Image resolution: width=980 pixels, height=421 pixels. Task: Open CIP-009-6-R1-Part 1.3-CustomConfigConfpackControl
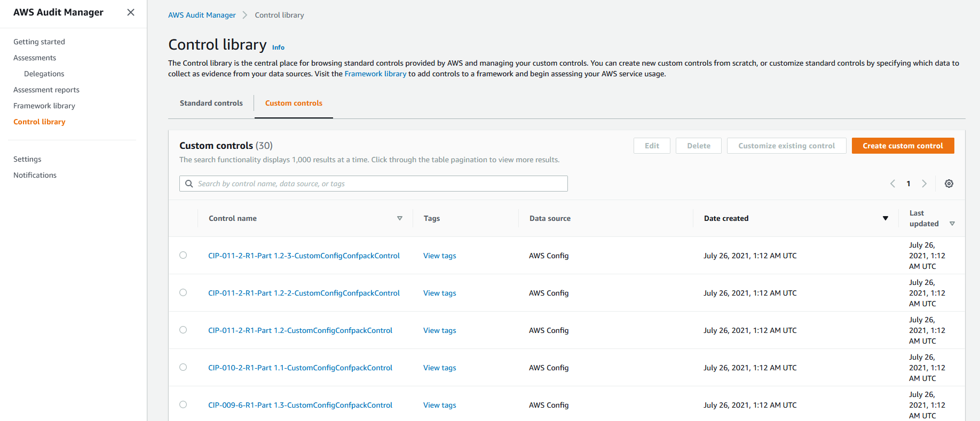point(300,405)
